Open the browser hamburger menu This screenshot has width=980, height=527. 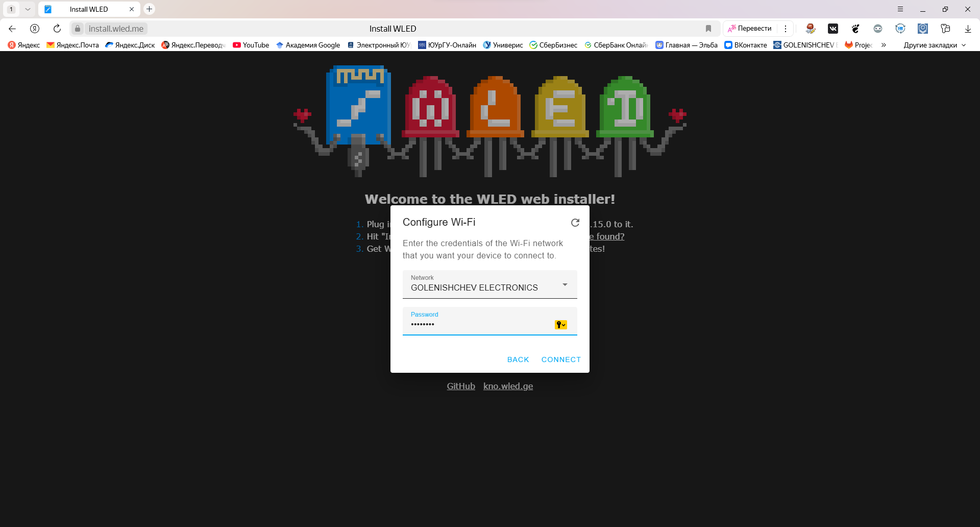click(x=900, y=9)
